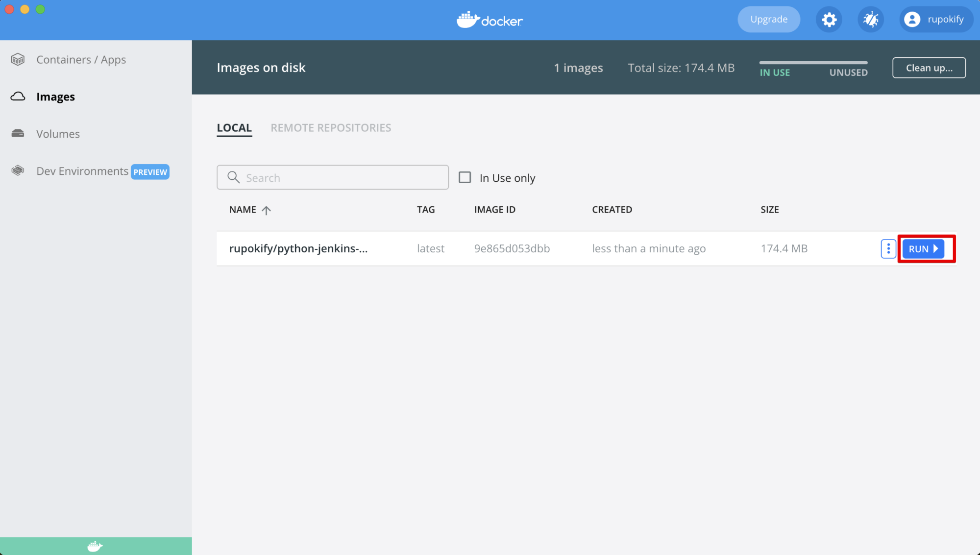The image size is (980, 555).
Task: Switch to the LOCAL tab
Action: click(x=234, y=128)
